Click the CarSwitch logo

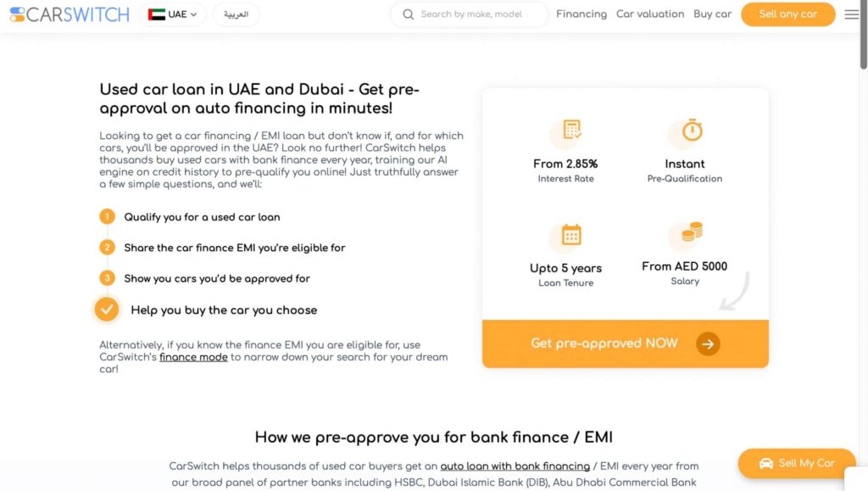tap(70, 14)
